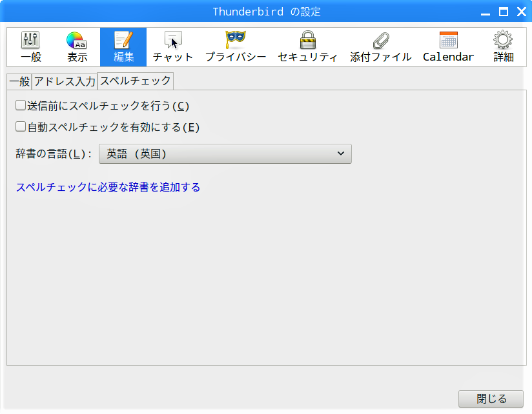
Task: Open the 添付ファイル (Attachments) paperclip icon
Action: click(381, 41)
